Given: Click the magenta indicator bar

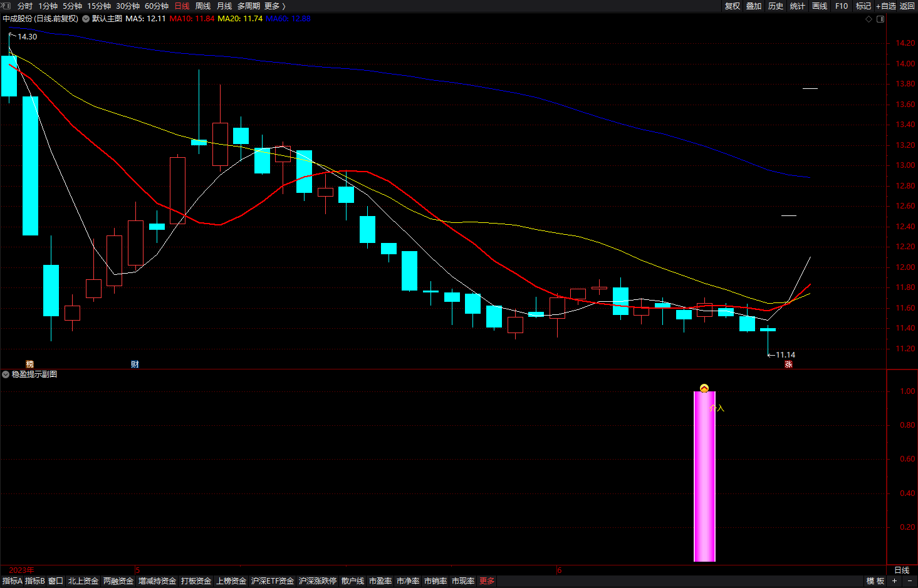Looking at the screenshot, I should click(704, 477).
